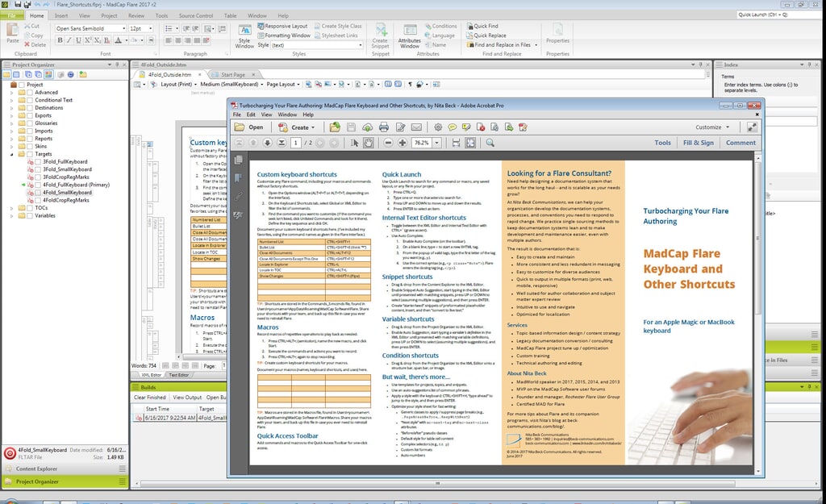826x504 pixels.
Task: Click the magnifier find icon in Acrobat
Action: pos(490,143)
